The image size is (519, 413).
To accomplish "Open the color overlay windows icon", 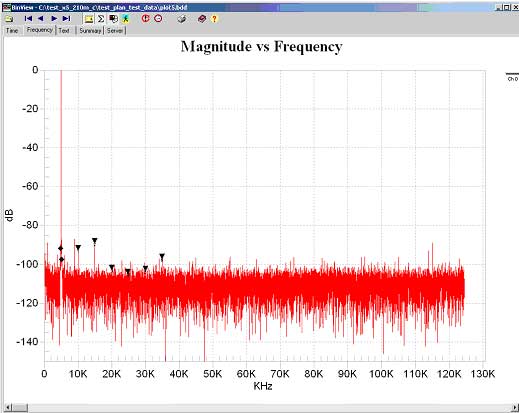I will point(114,19).
